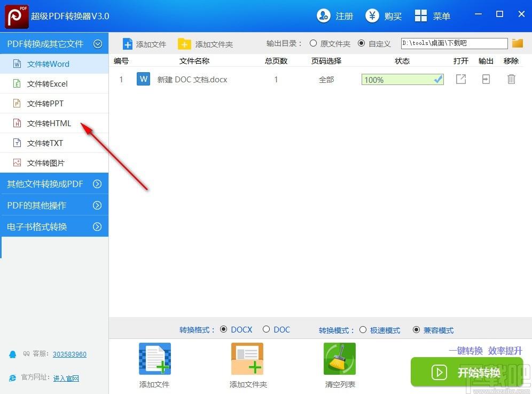
Task: Click the 编号 column header
Action: (x=121, y=61)
